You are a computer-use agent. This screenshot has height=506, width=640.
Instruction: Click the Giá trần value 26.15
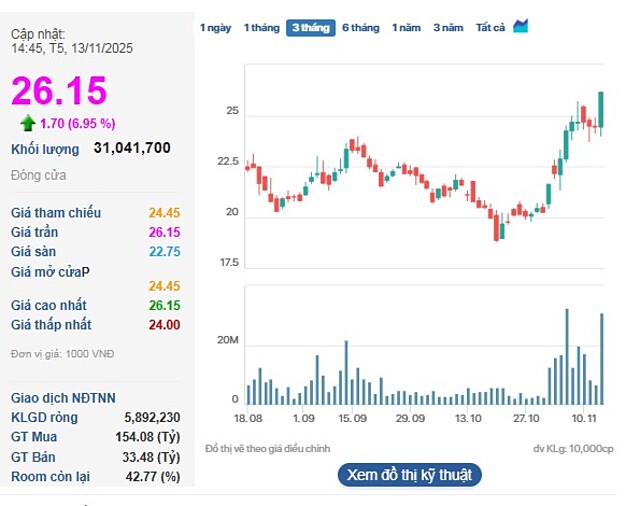point(164,232)
